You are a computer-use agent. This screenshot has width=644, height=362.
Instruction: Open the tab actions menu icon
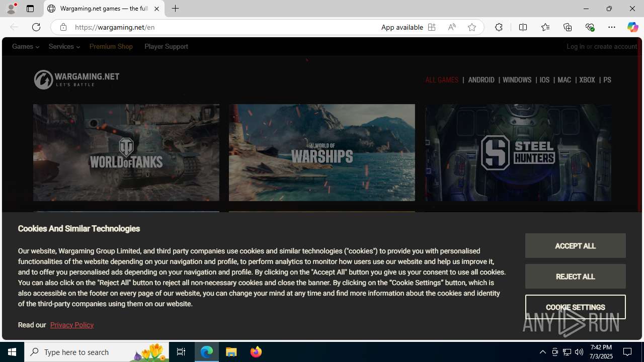click(x=30, y=9)
